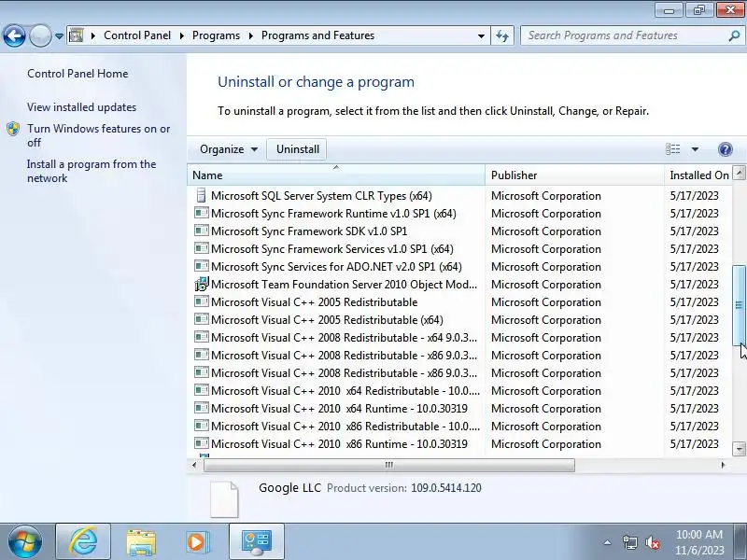Screen dimensions: 747x560
Task: Click the vertical scrollbar down arrow
Action: pos(739,449)
